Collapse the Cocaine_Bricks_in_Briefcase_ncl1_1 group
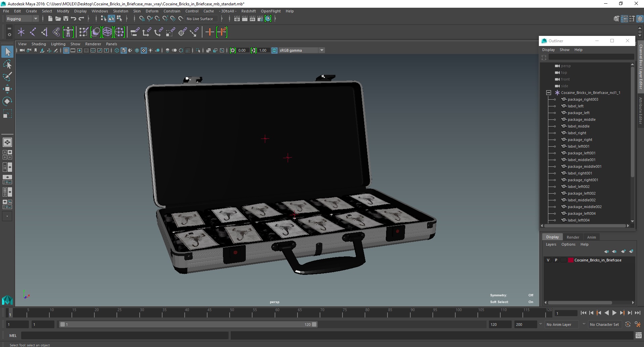644x347 pixels. 549,93
